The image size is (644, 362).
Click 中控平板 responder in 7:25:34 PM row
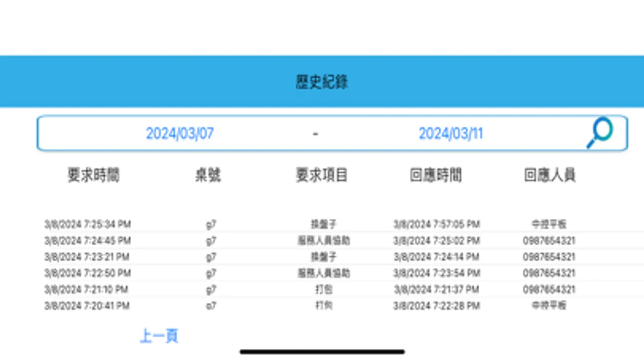click(x=549, y=224)
